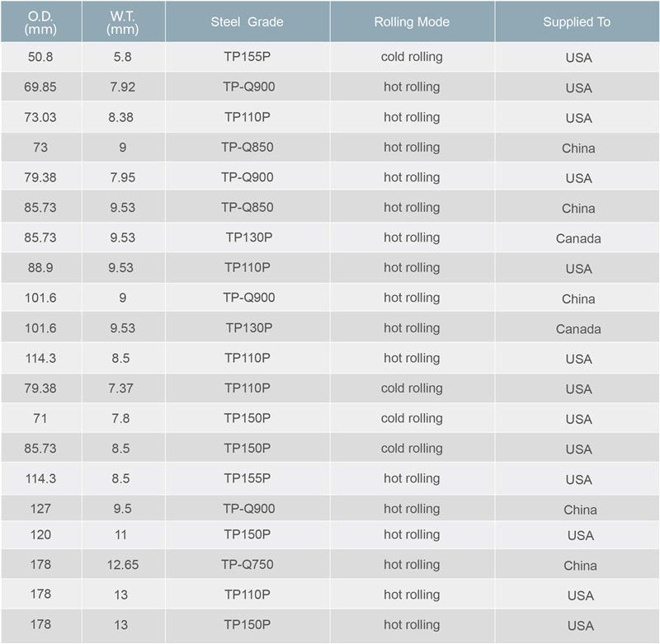Click the W.T. 11 cell
This screenshot has height=644, width=660.
coord(123,534)
